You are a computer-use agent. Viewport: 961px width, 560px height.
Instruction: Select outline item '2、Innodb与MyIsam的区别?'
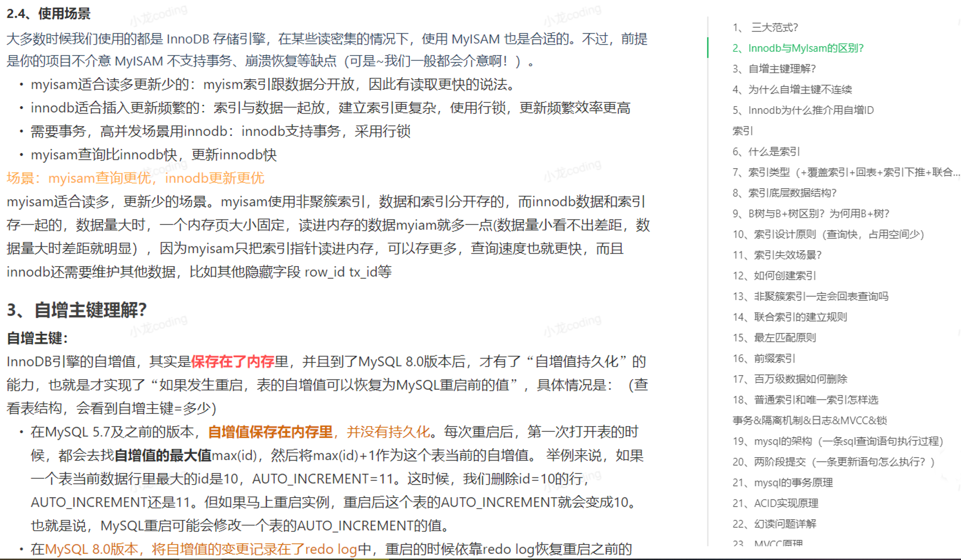tap(798, 48)
